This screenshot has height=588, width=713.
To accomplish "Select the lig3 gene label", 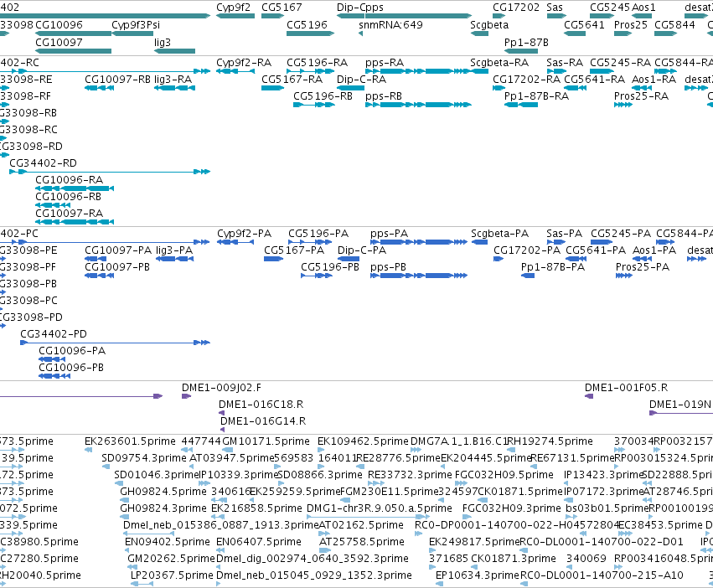I will pos(163,43).
